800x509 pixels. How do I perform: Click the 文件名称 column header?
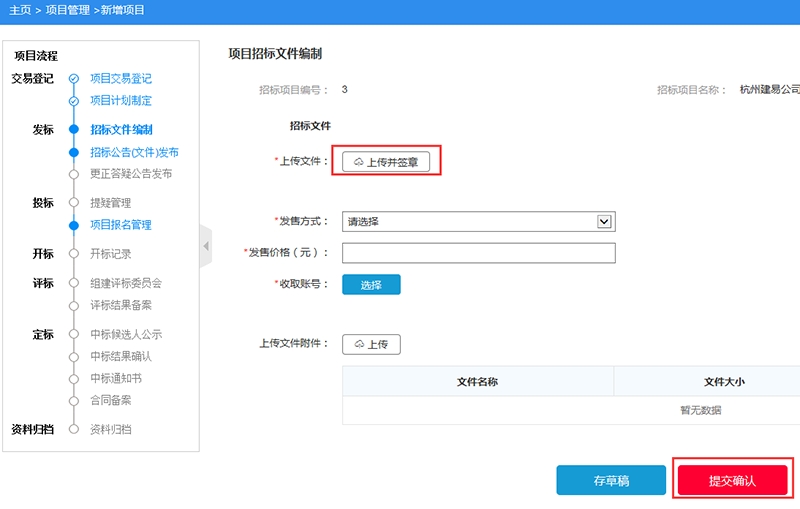tap(477, 382)
